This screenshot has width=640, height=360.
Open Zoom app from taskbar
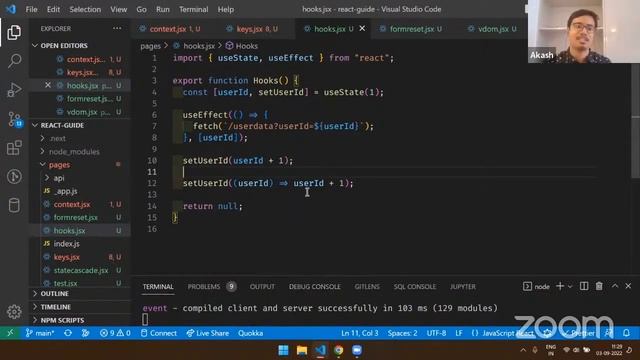pos(357,350)
